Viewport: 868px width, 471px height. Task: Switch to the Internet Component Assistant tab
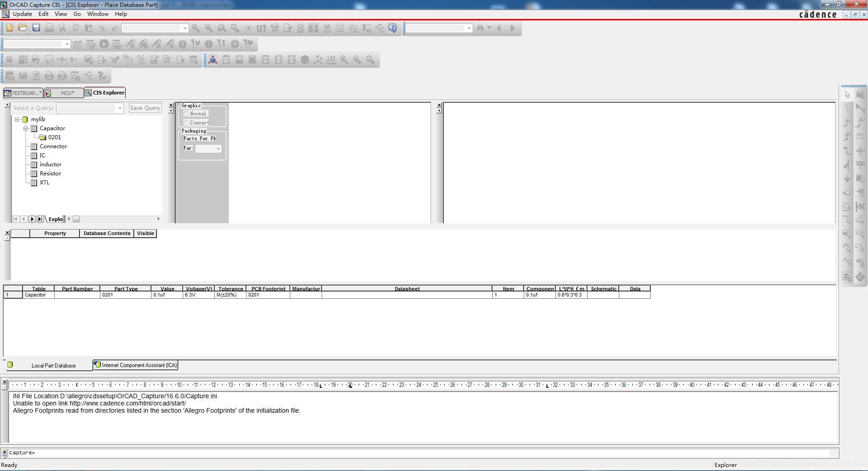tap(135, 365)
